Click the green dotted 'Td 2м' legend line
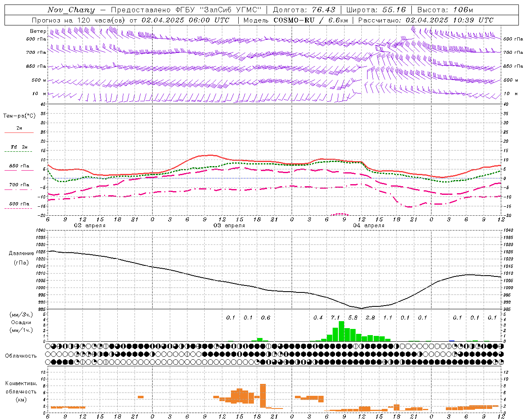 click(19, 151)
